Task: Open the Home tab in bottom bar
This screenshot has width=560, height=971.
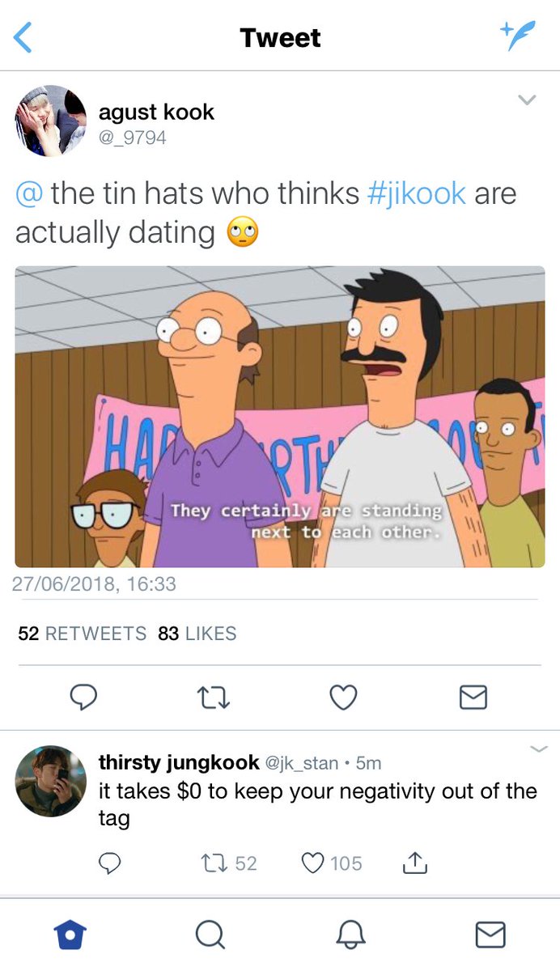Action: coord(70,935)
